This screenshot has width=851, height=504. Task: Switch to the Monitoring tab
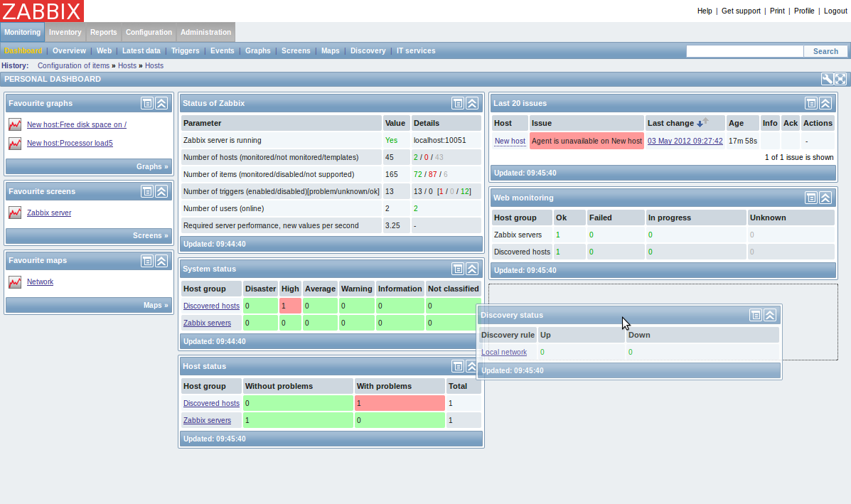(22, 32)
